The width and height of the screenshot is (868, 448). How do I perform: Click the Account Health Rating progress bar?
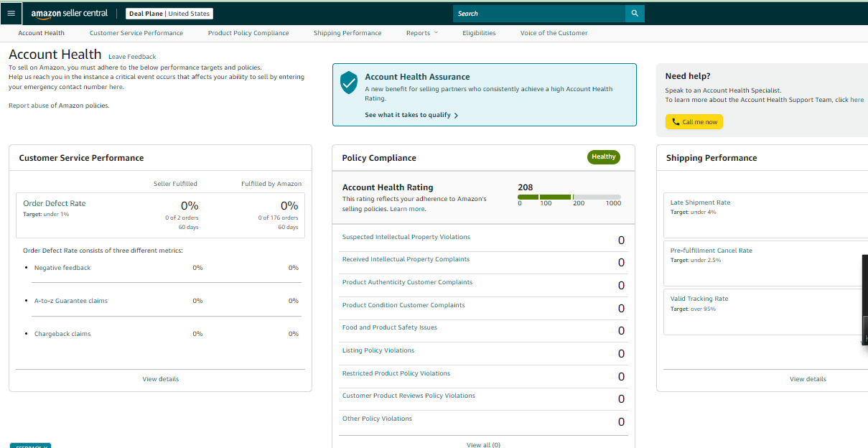pos(569,197)
